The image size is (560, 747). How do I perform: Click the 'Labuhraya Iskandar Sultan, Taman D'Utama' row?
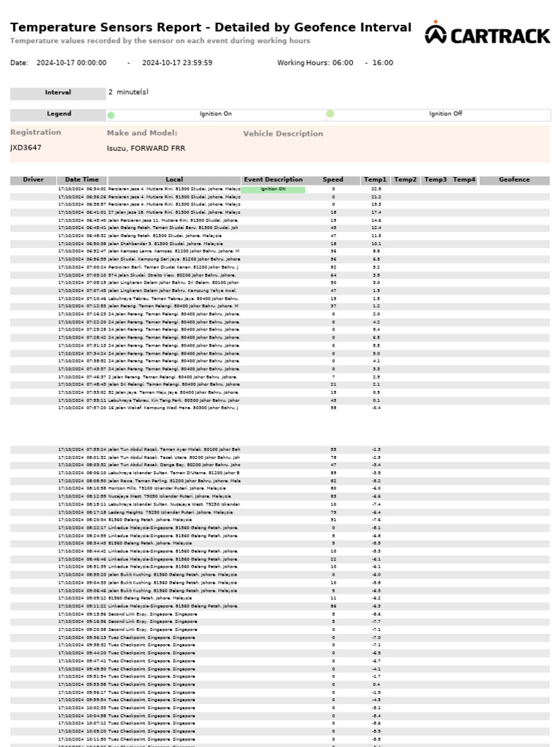pos(280,473)
